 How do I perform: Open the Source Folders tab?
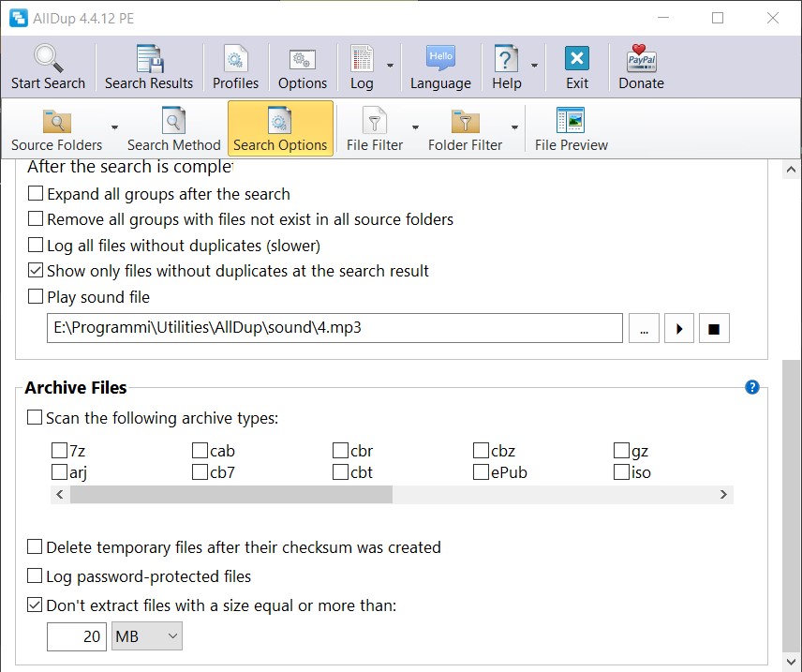tap(57, 128)
